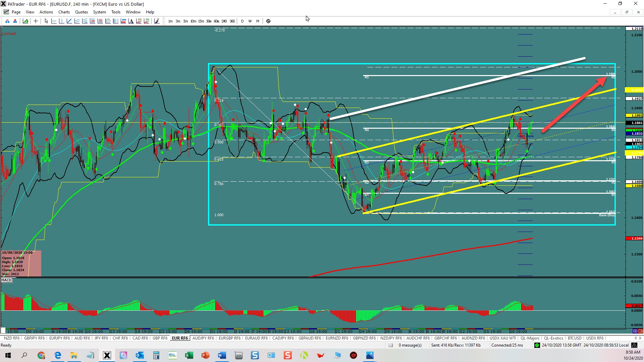
Task: Open the Quotes menu
Action: click(x=82, y=12)
